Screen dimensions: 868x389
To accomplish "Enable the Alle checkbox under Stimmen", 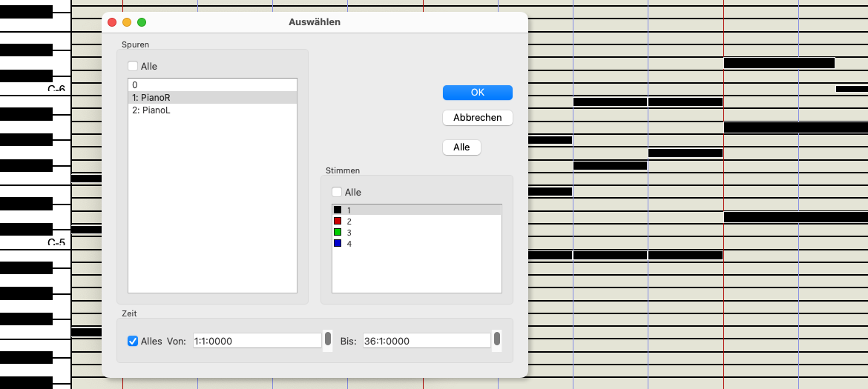I will coord(337,192).
